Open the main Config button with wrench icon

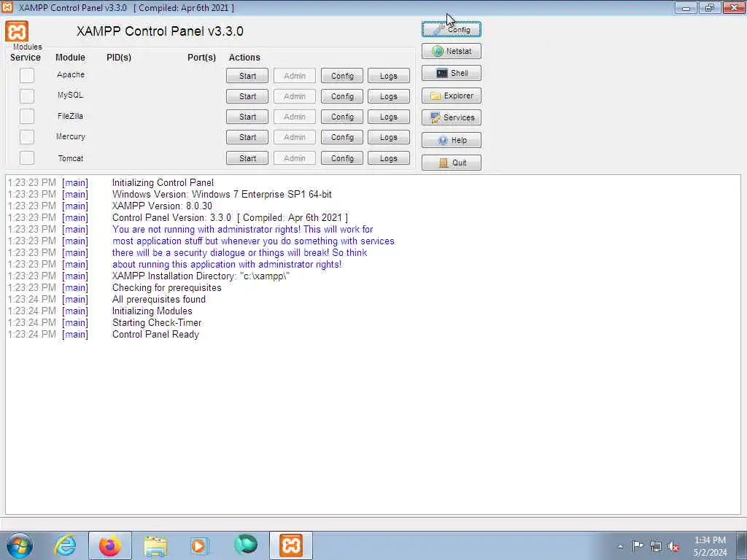[451, 29]
